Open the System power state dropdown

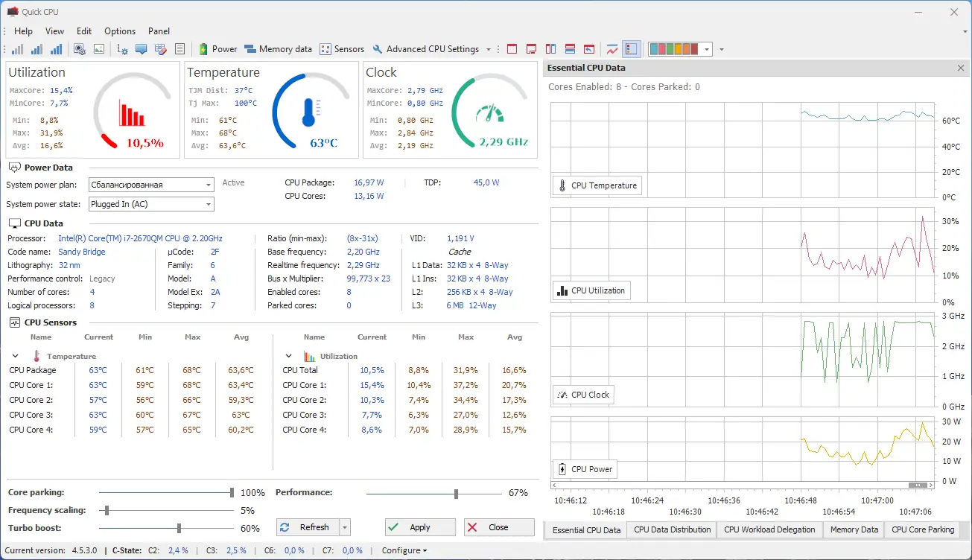[x=151, y=204]
